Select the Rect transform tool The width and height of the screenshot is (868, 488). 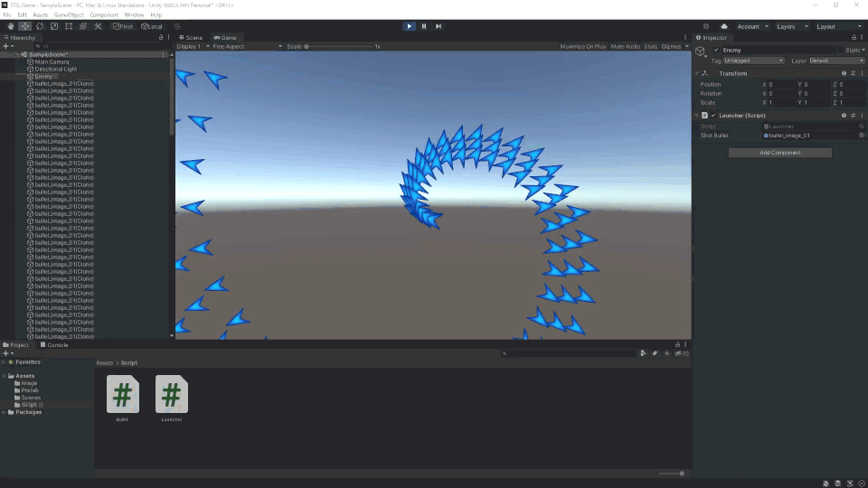coord(69,26)
